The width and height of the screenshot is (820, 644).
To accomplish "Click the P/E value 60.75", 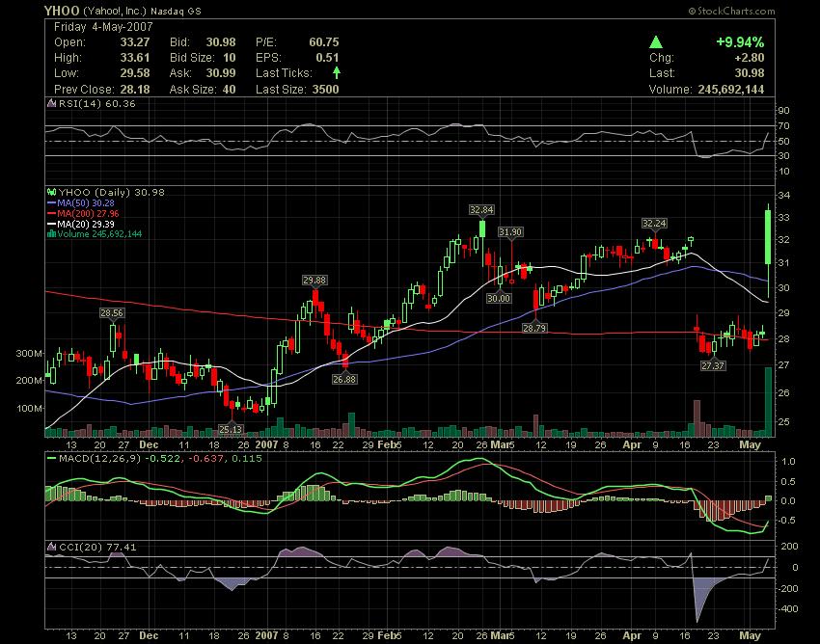I will [x=324, y=42].
